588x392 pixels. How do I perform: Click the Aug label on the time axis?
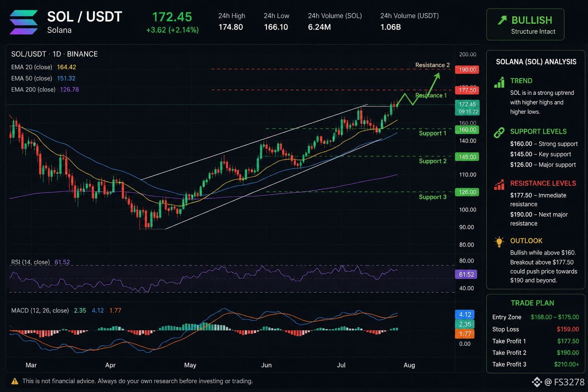409,365
